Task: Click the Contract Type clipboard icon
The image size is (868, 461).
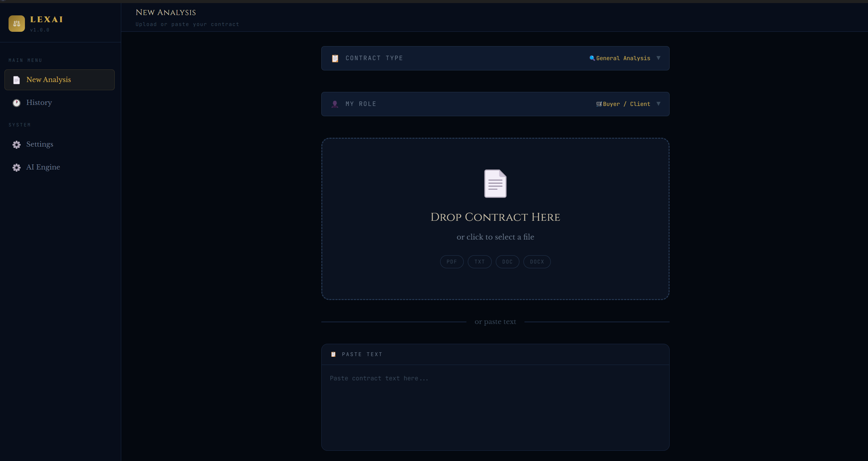Action: pyautogui.click(x=335, y=58)
